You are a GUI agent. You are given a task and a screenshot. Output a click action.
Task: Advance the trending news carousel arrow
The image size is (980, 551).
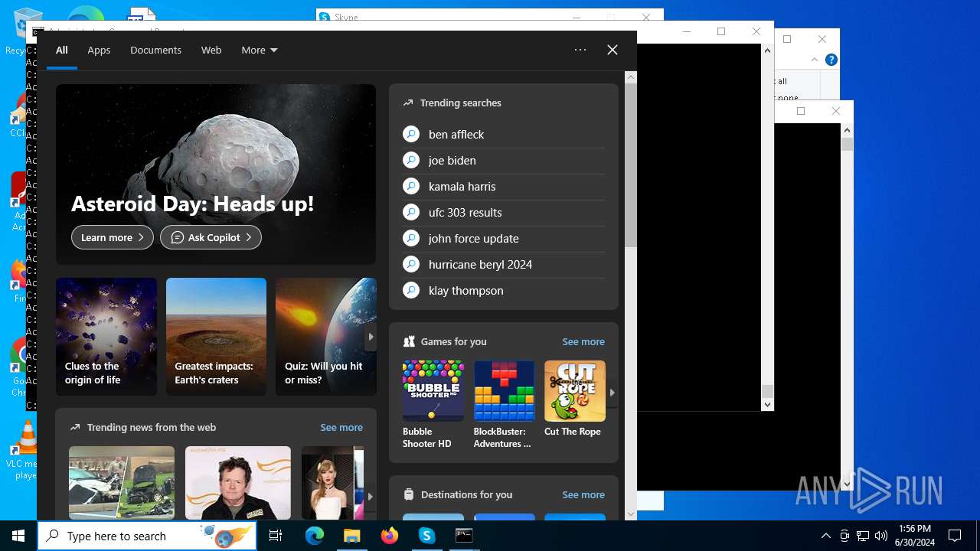tap(371, 496)
